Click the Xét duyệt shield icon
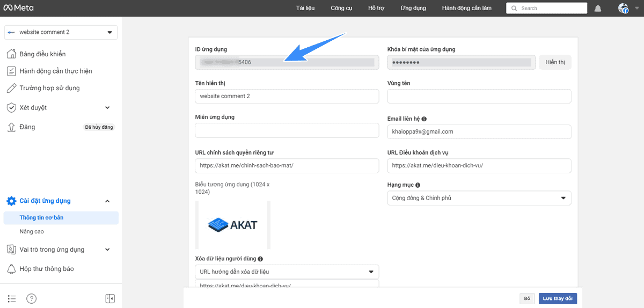644x308 pixels. (11, 107)
